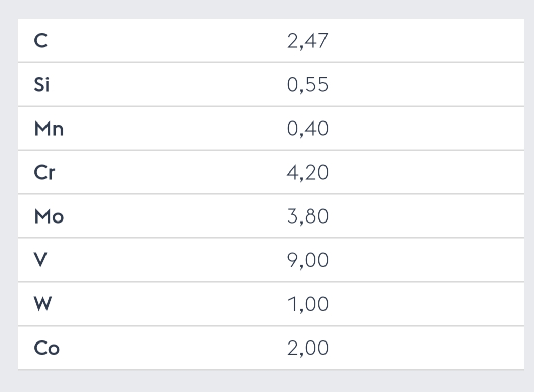Click the vanadium value 9,00
Image resolution: width=534 pixels, height=392 pixels.
[308, 260]
